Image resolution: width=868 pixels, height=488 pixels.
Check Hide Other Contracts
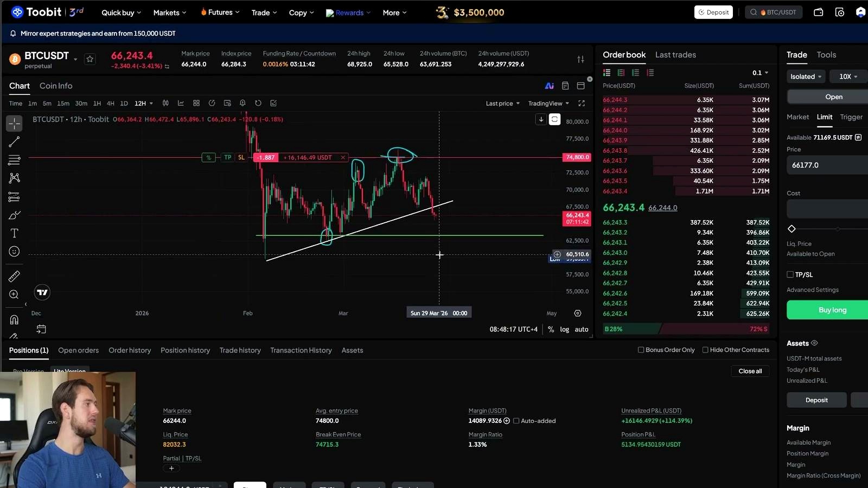coord(705,350)
